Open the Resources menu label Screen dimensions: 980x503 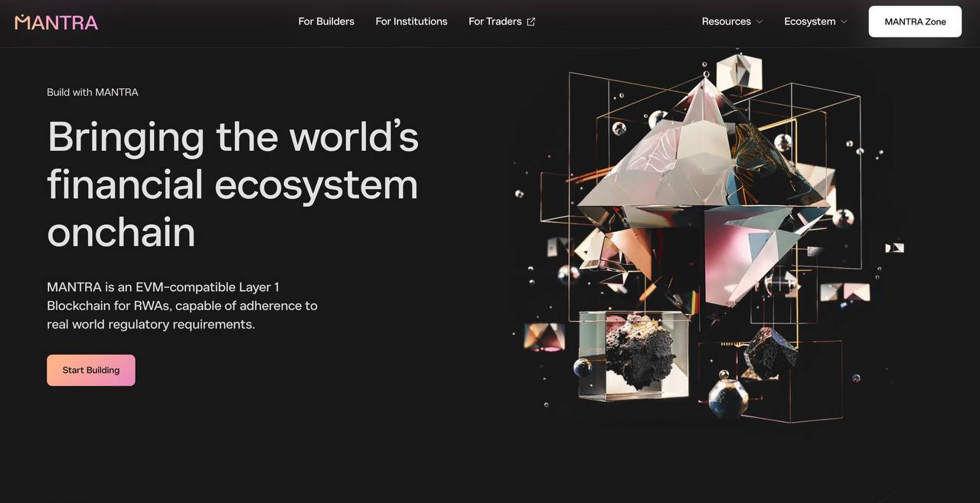point(726,21)
